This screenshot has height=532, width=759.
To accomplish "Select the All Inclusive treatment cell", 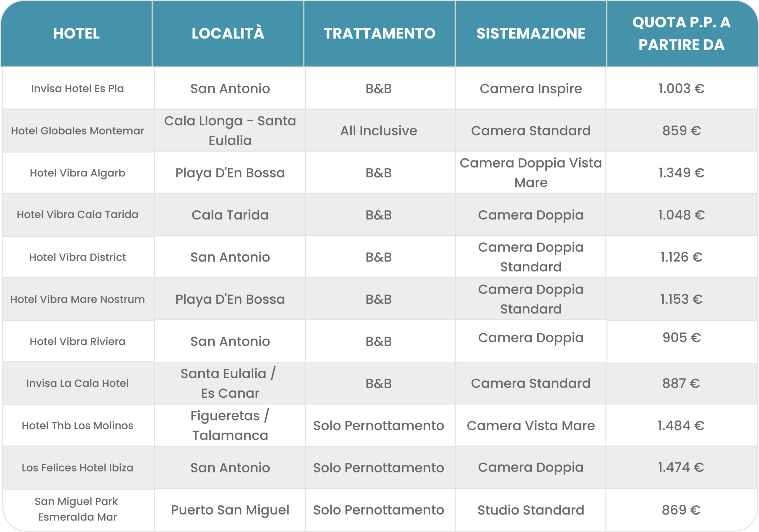I will click(379, 130).
